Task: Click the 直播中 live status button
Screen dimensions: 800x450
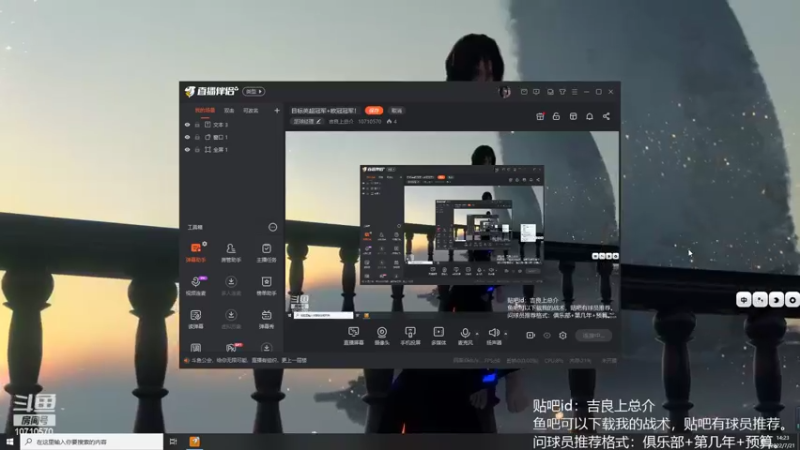Action: pyautogui.click(x=593, y=335)
